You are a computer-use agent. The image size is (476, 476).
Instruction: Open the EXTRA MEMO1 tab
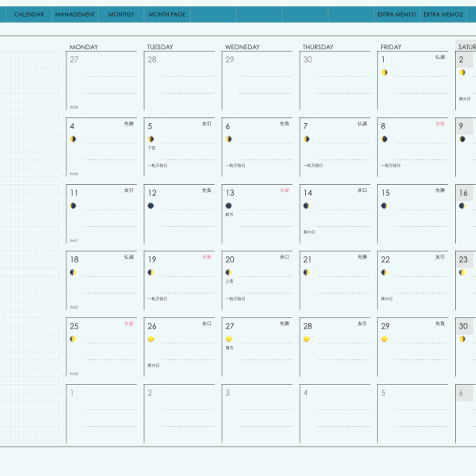(x=397, y=14)
